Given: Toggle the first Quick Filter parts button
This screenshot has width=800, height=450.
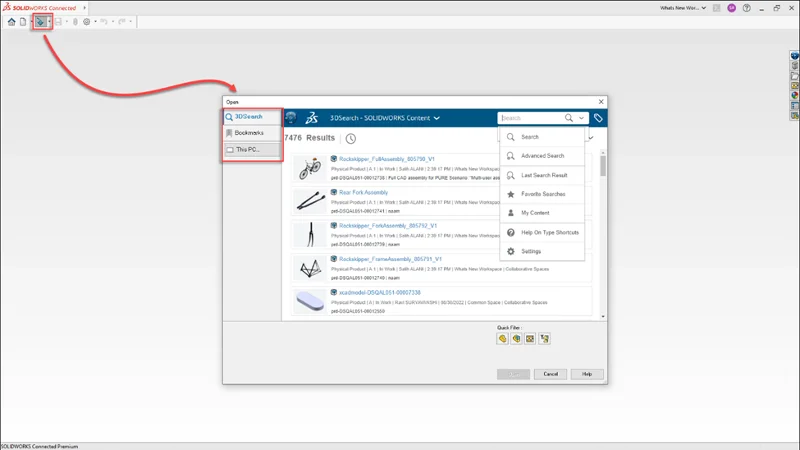Looking at the screenshot, I should 503,339.
